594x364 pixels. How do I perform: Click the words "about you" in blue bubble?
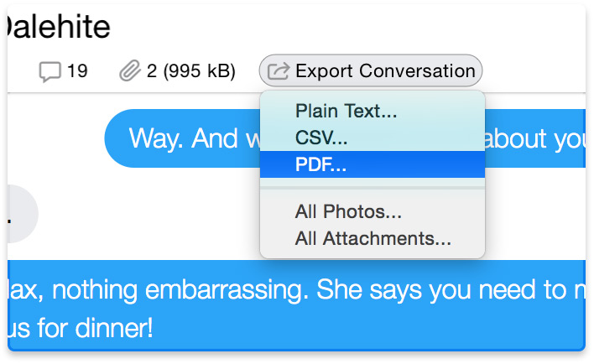(537, 138)
